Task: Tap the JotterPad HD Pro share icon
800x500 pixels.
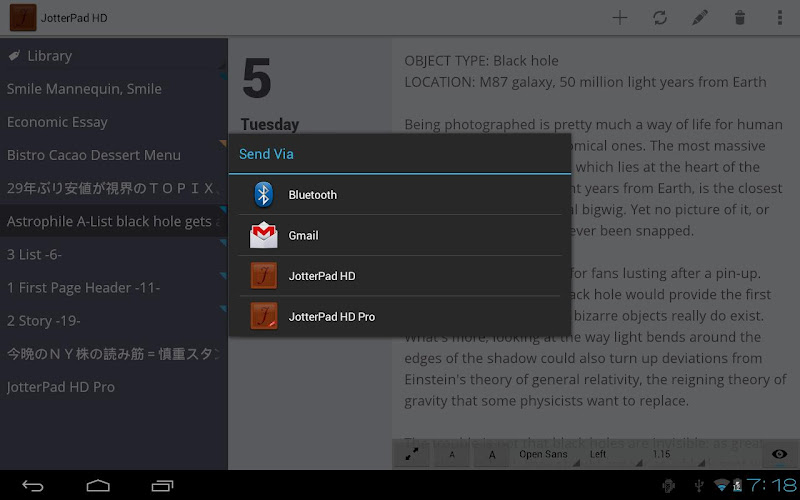Action: (x=263, y=316)
